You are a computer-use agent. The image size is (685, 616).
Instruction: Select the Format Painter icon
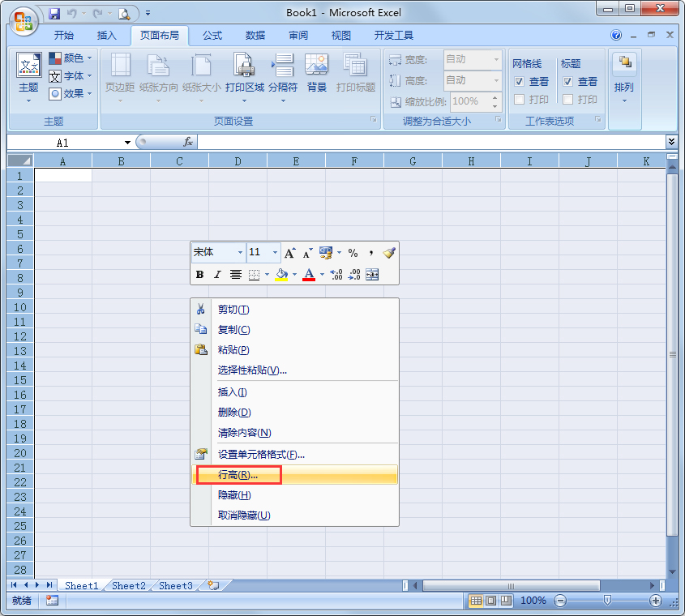tap(387, 254)
